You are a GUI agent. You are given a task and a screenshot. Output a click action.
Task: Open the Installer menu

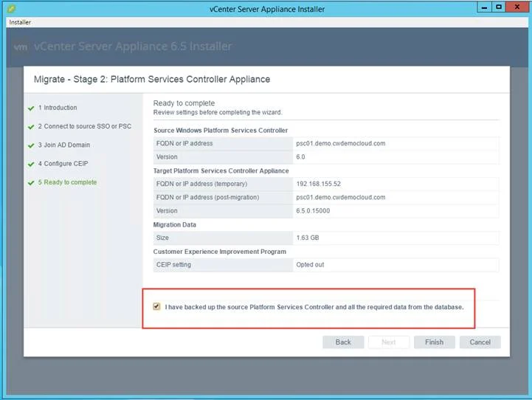[20, 22]
